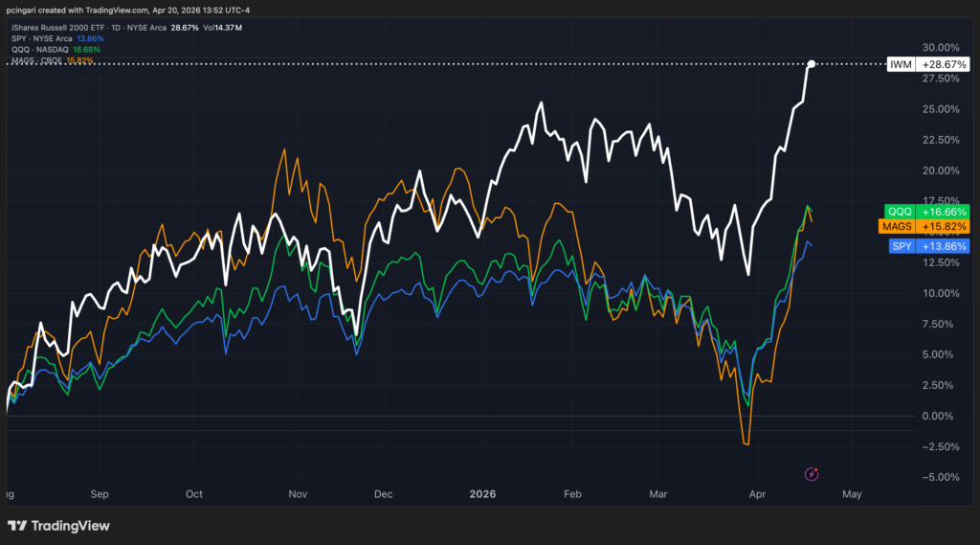Click the 30.00% price axis label
980x545 pixels.
point(941,48)
